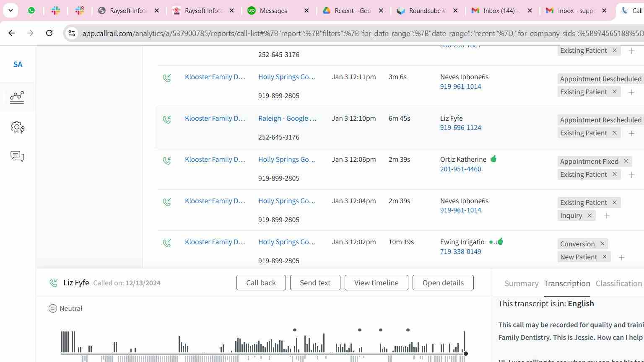Select the Liz Fyfe caller name in list
Image resolution: width=644 pixels, height=362 pixels.
click(x=452, y=118)
